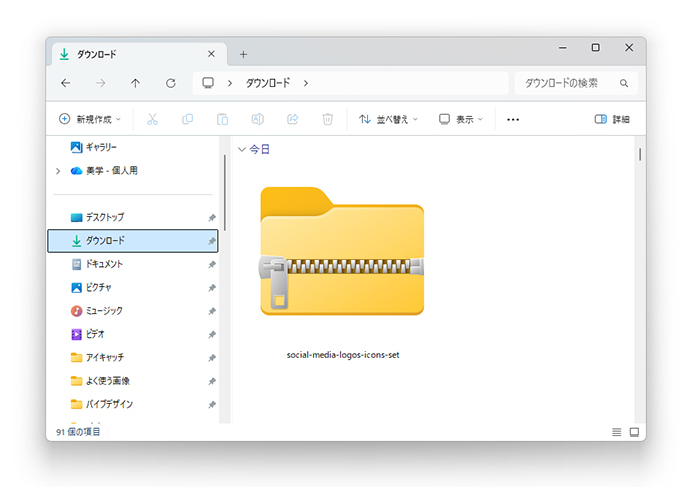This screenshot has width=700, height=487.
Task: Click the PC monitor icon in address bar
Action: tap(208, 83)
